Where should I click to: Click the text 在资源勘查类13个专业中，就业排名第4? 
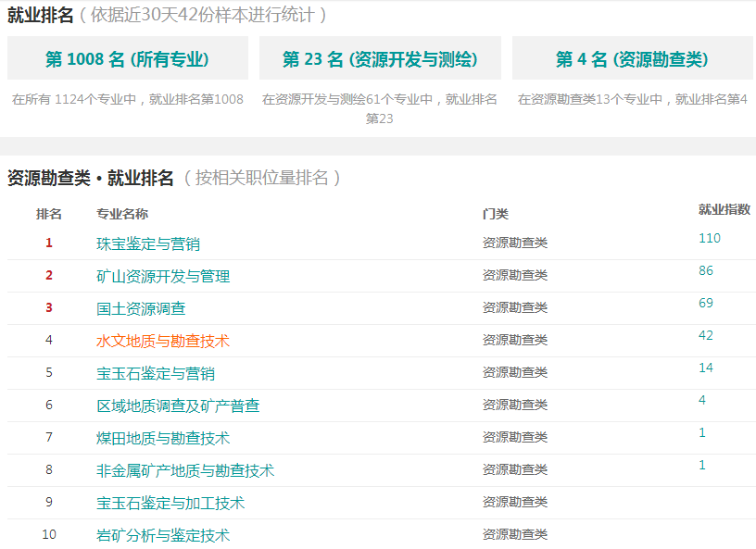(632, 99)
